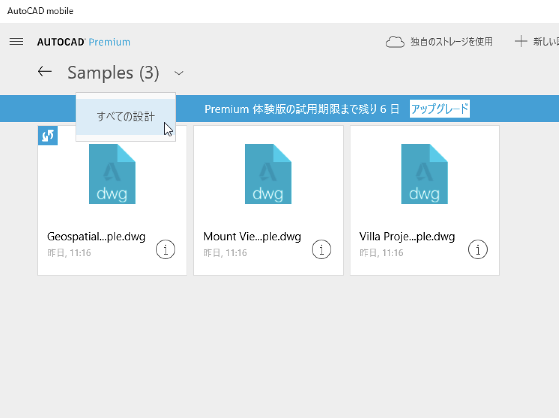This screenshot has height=418, width=559.
Task: Click the date under Geospatial...ple.dwg
Action: pos(69,253)
